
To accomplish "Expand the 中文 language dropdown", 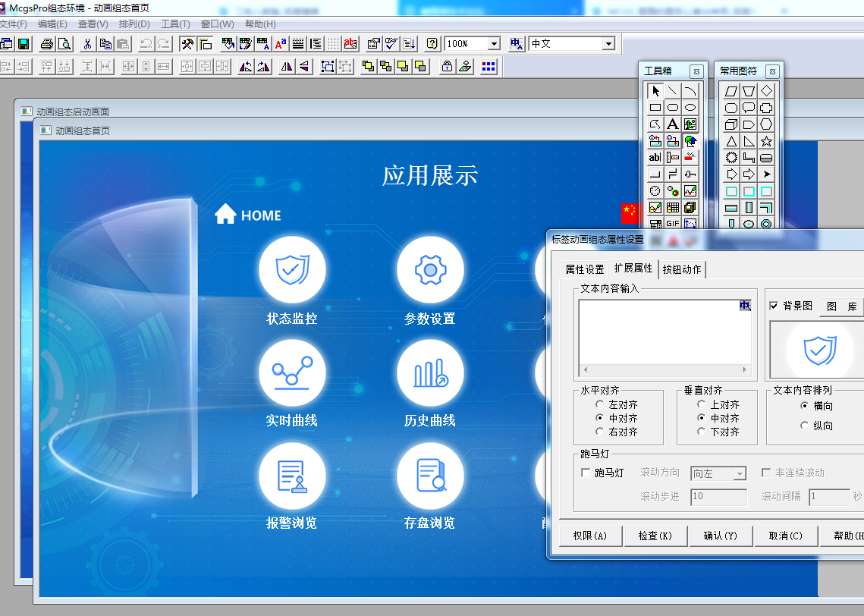I will (x=608, y=44).
